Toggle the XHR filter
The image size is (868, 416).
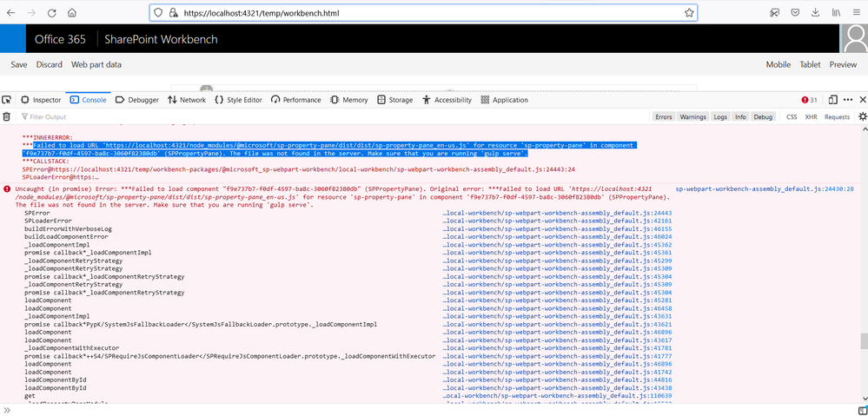pos(811,116)
